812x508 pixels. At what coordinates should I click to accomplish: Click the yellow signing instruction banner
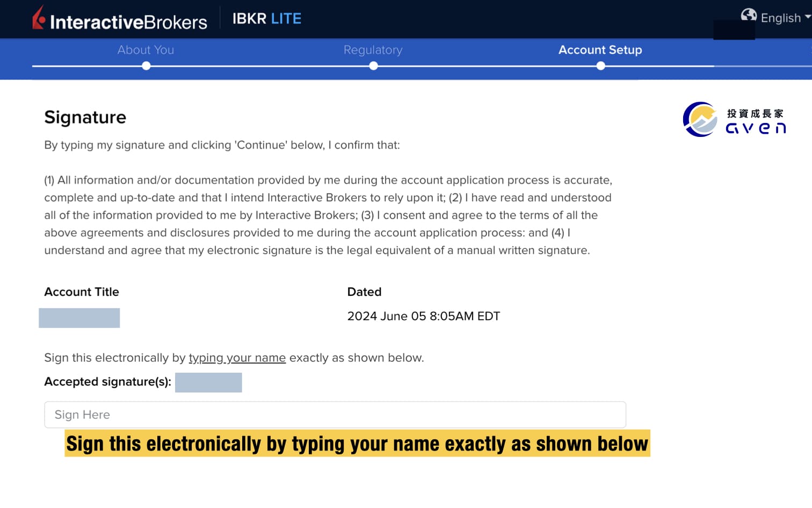tap(357, 444)
